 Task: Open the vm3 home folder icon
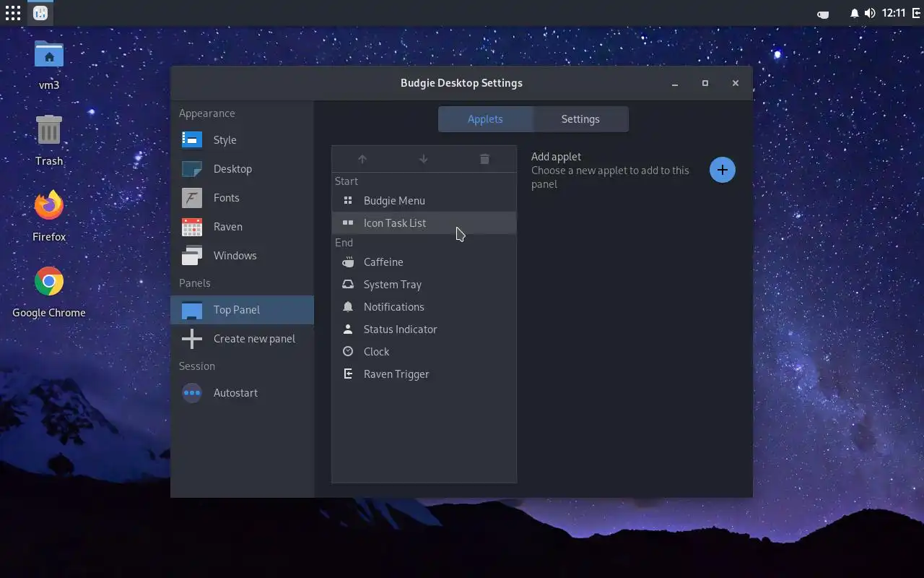(x=49, y=65)
